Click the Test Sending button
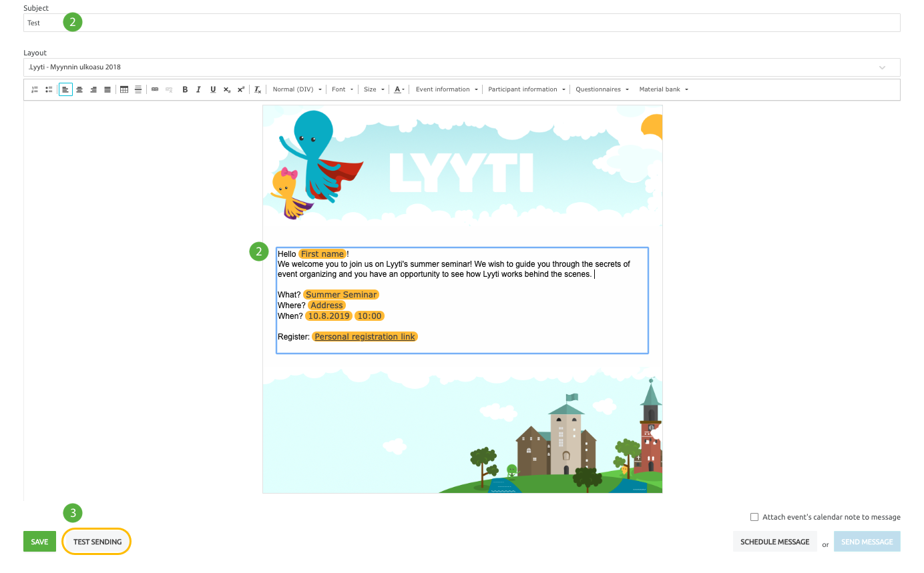 [x=97, y=542]
